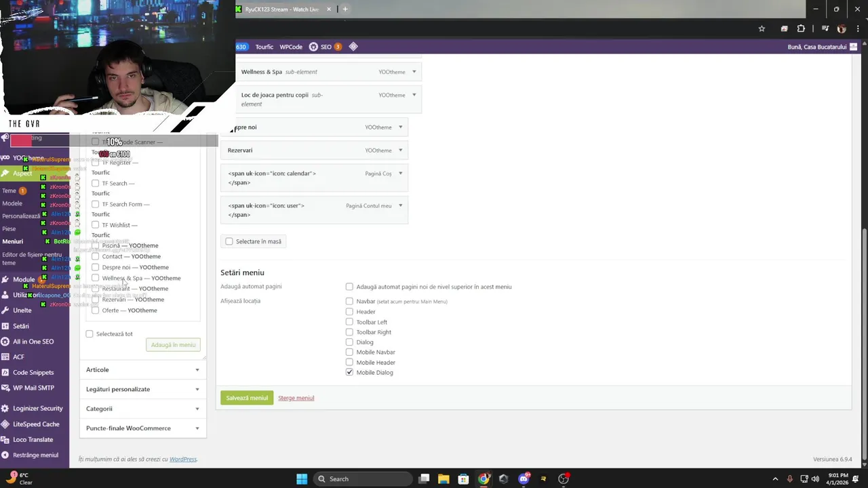Screen dimensions: 868x488
Task: Uncheck the Mobile Dialog location checkbox
Action: (349, 372)
